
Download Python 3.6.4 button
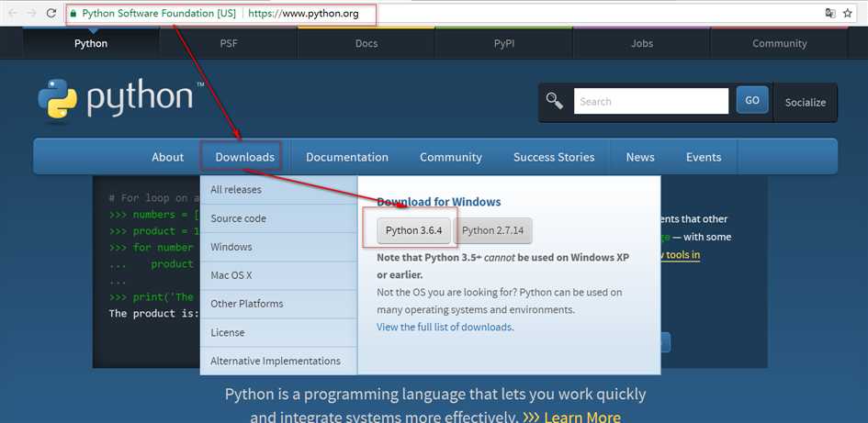tap(413, 230)
